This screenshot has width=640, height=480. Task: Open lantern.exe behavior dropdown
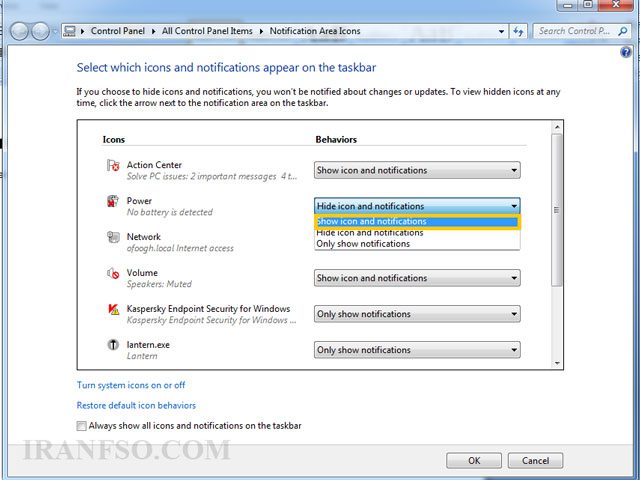pyautogui.click(x=417, y=350)
